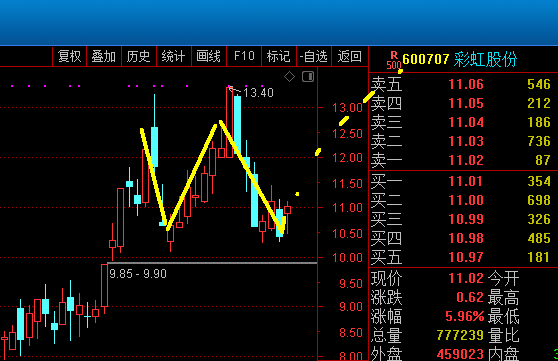The width and height of the screenshot is (558, 361).
Task: Click the stock name 彩虹股份
Action: pyautogui.click(x=485, y=59)
